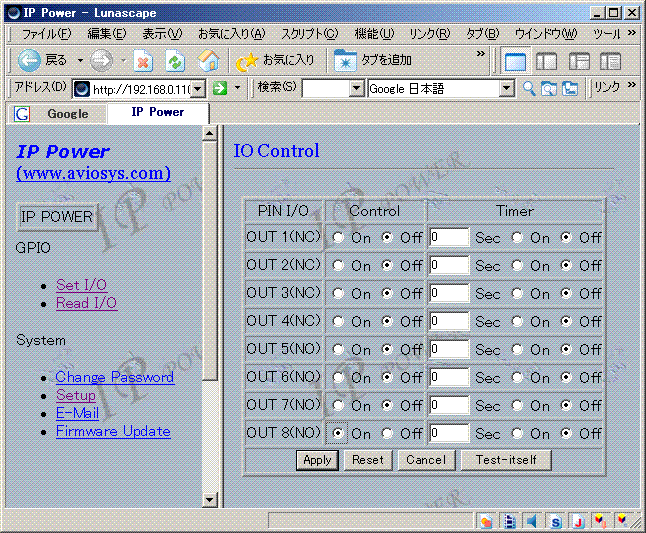Viewport: 646px width, 533px height.
Task: Click the first status bar icon
Action: [x=486, y=521]
